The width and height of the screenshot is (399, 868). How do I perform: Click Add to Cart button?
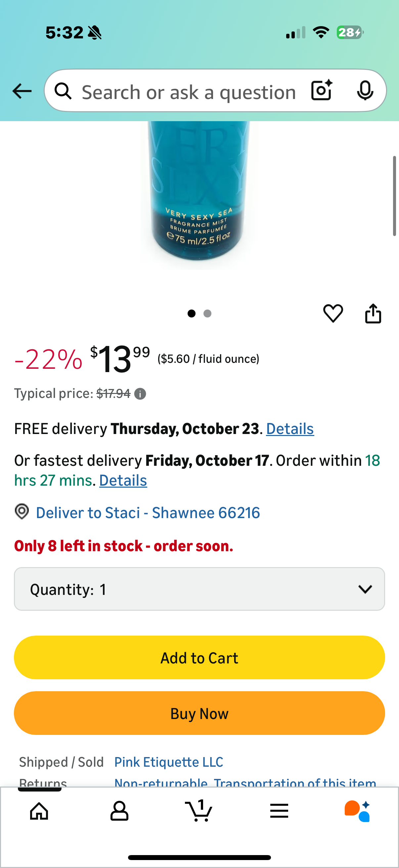[199, 657]
